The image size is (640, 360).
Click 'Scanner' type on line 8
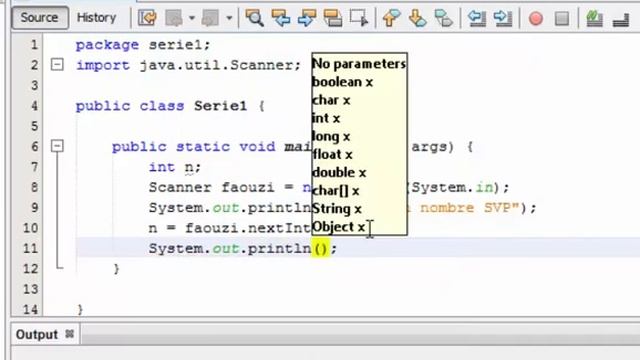tap(180, 187)
